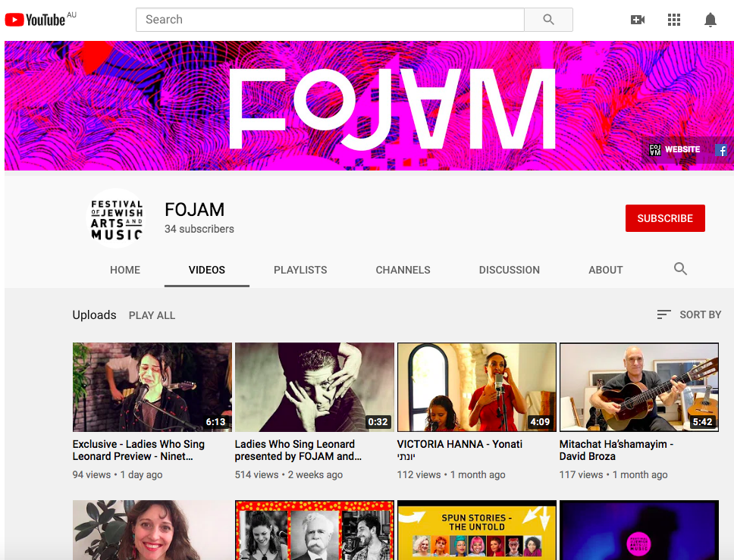Screen dimensions: 734x560
Task: Open the YouTube apps grid icon
Action: coord(674,20)
